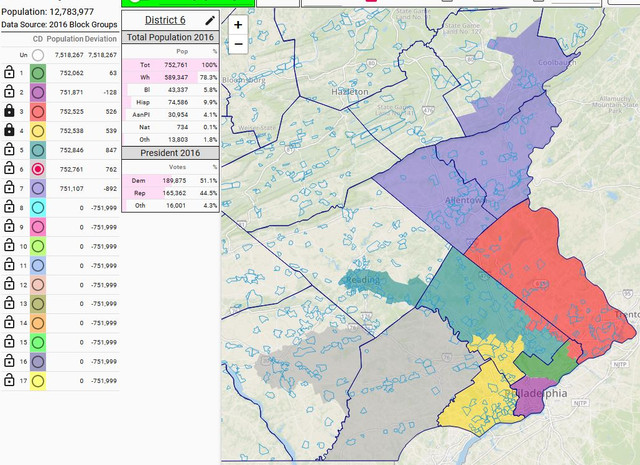The width and height of the screenshot is (640, 465).
Task: Click unassigned population value 7,518,267
Action: tap(69, 55)
